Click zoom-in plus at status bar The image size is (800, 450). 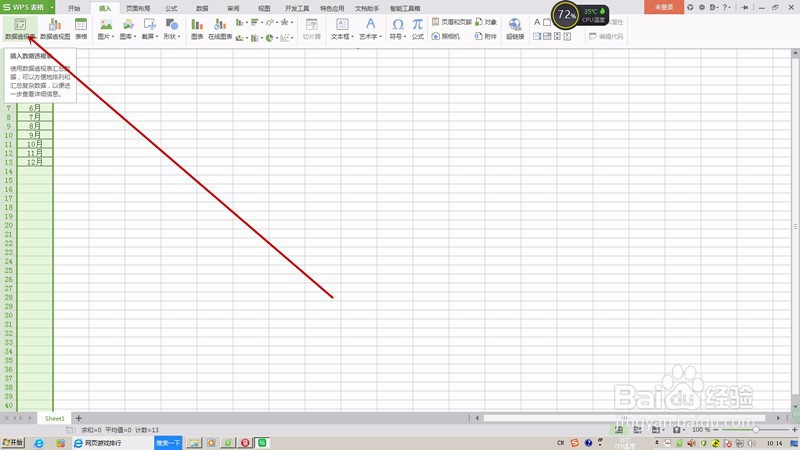[x=794, y=430]
